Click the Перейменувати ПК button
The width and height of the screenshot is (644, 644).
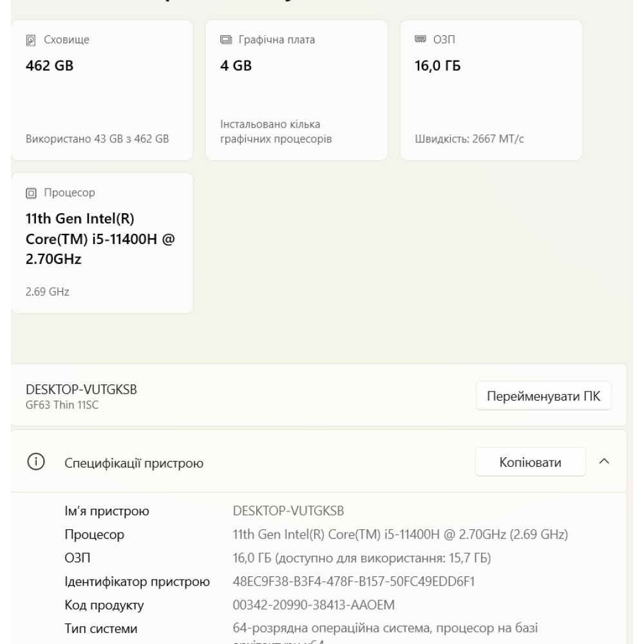click(543, 395)
